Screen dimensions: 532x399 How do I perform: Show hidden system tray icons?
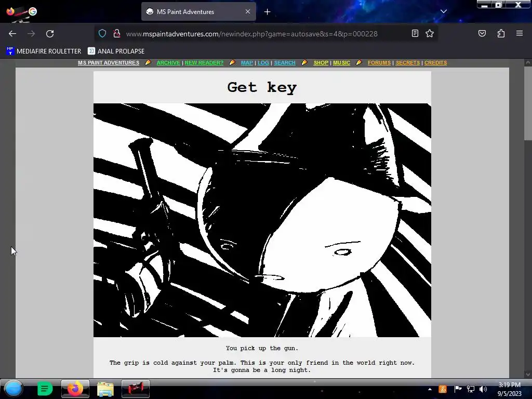(430, 389)
